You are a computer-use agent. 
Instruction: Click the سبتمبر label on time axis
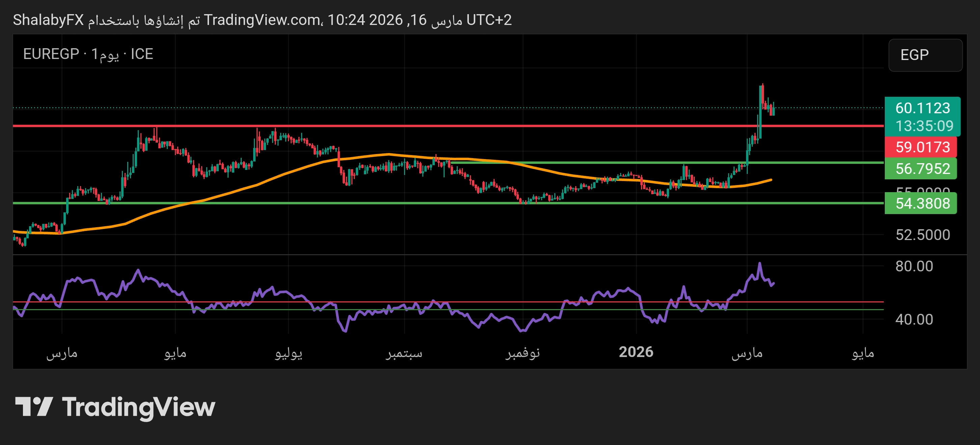(x=404, y=353)
